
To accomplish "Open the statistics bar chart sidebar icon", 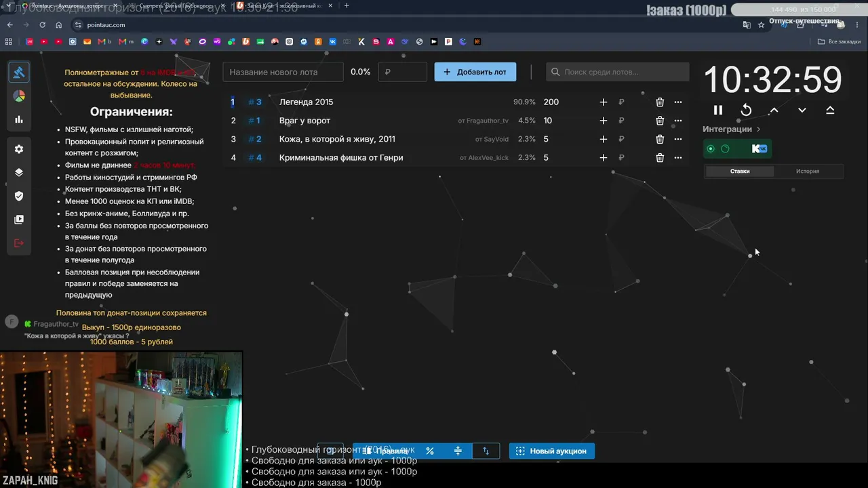I will pos(19,119).
